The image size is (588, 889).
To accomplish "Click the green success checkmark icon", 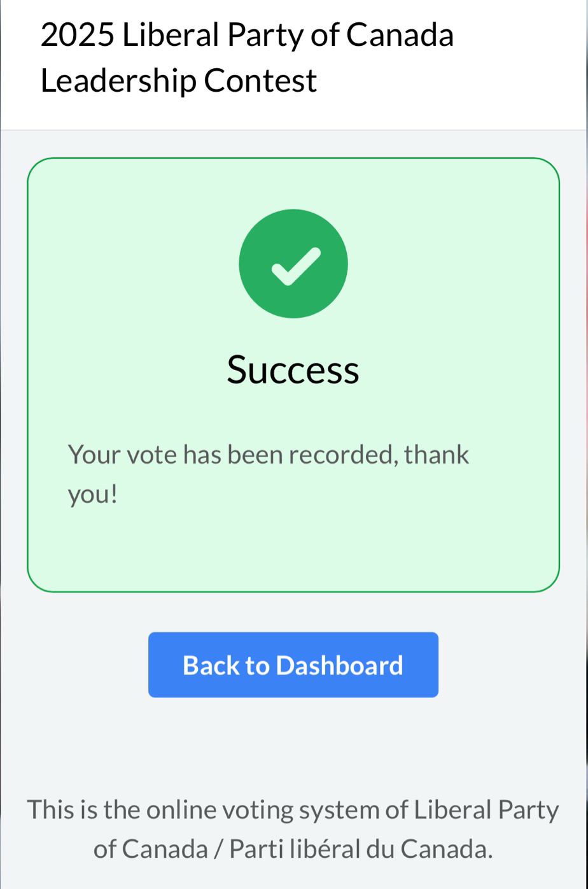I will coord(293,264).
